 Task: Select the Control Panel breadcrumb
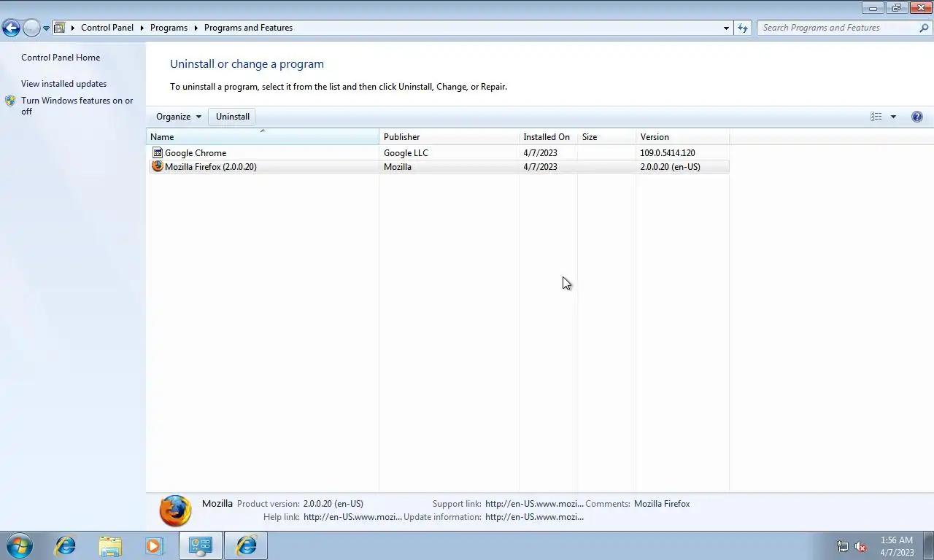(x=107, y=28)
